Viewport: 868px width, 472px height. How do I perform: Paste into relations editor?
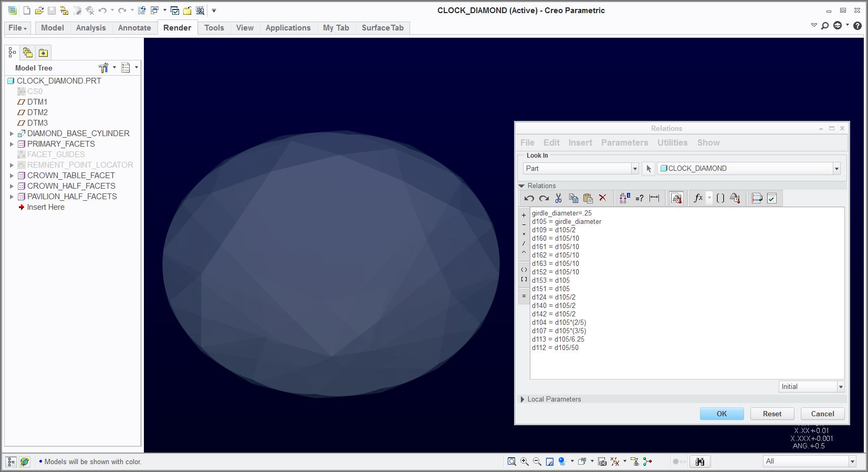click(588, 198)
